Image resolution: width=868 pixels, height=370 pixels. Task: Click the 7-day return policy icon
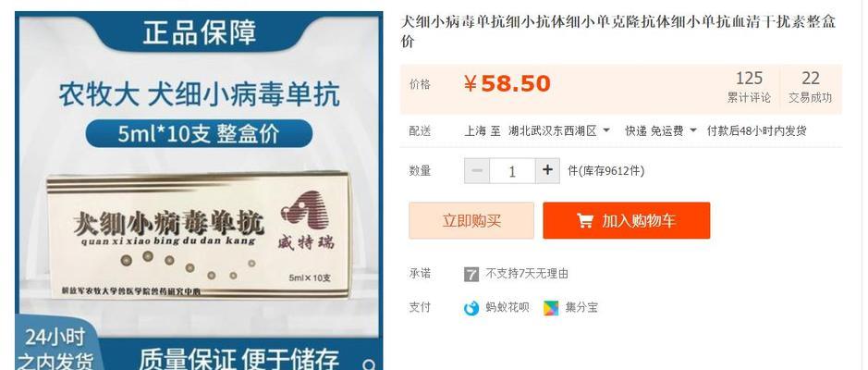pyautogui.click(x=471, y=274)
